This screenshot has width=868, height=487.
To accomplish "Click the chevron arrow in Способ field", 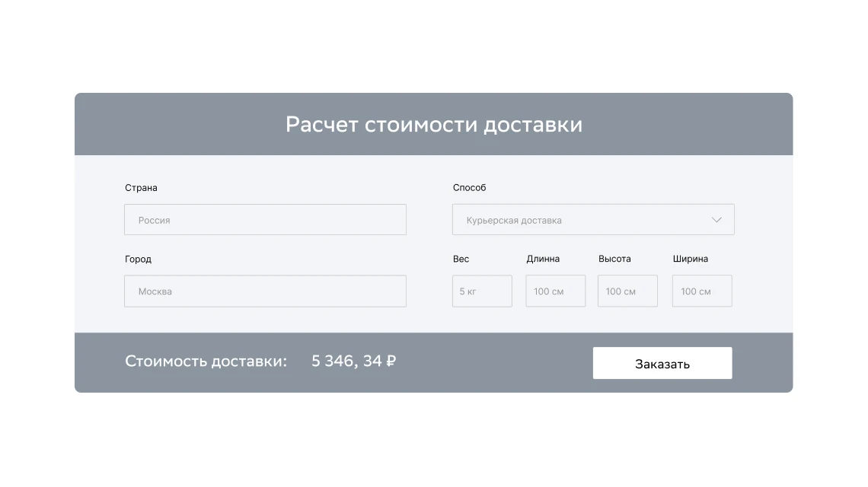I will (x=716, y=220).
